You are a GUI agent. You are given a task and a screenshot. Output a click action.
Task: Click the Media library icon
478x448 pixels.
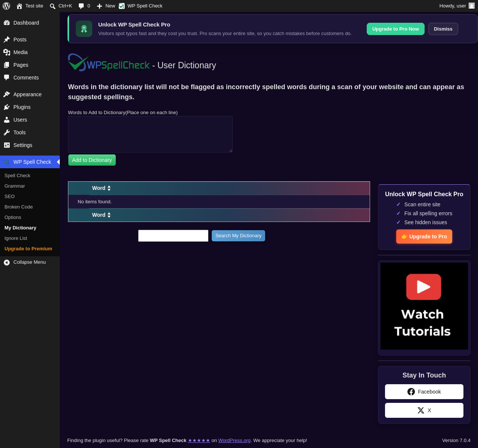pos(7,52)
